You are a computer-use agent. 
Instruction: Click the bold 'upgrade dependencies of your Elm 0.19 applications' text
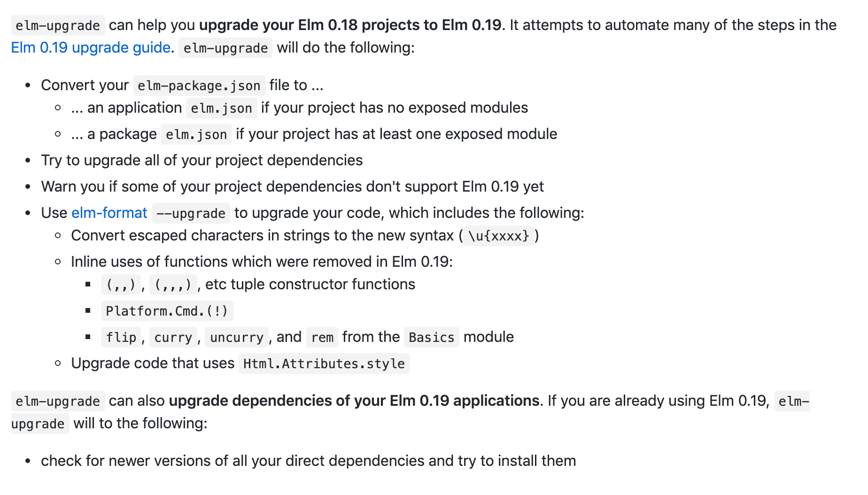(354, 401)
